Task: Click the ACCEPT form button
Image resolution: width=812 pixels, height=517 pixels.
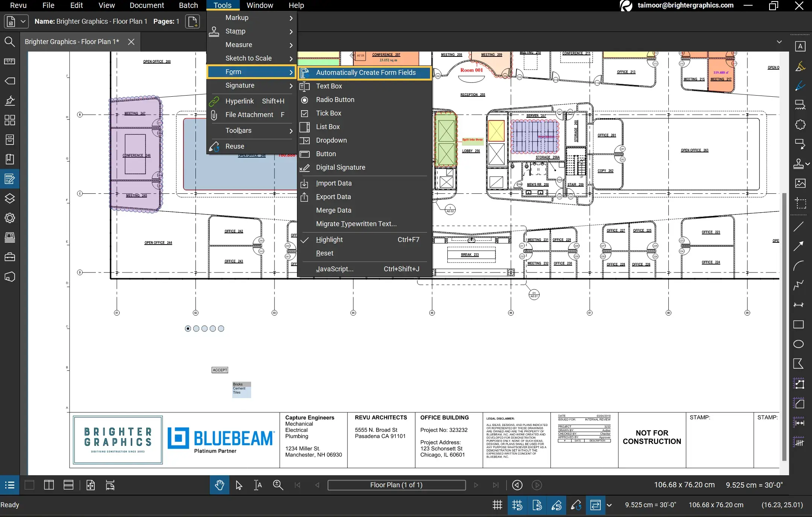Action: click(220, 370)
